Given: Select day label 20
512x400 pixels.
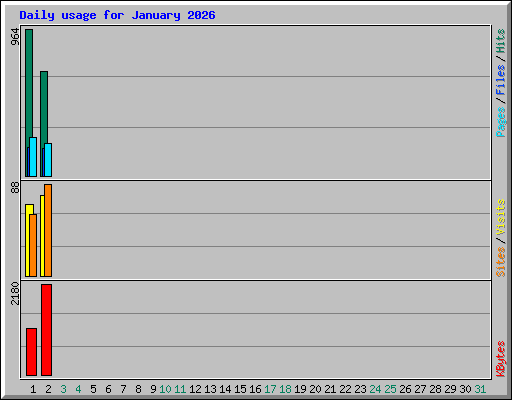Looking at the screenshot, I should tap(315, 389).
